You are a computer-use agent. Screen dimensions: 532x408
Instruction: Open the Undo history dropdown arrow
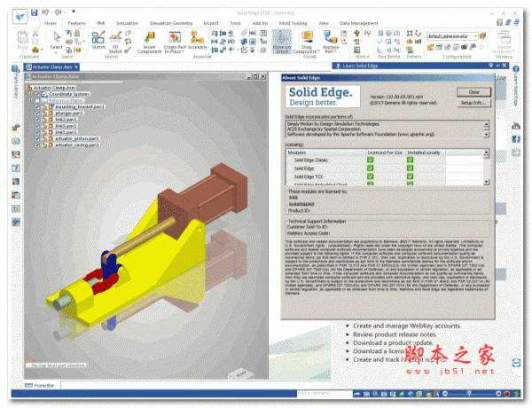click(50, 12)
